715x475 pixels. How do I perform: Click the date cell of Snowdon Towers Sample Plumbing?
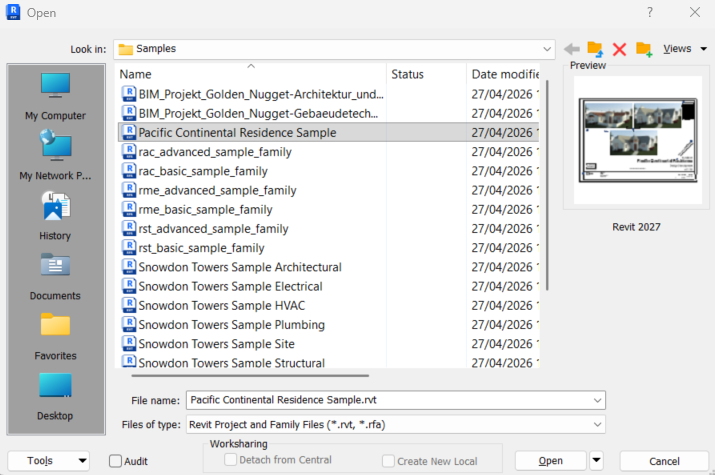coord(503,325)
